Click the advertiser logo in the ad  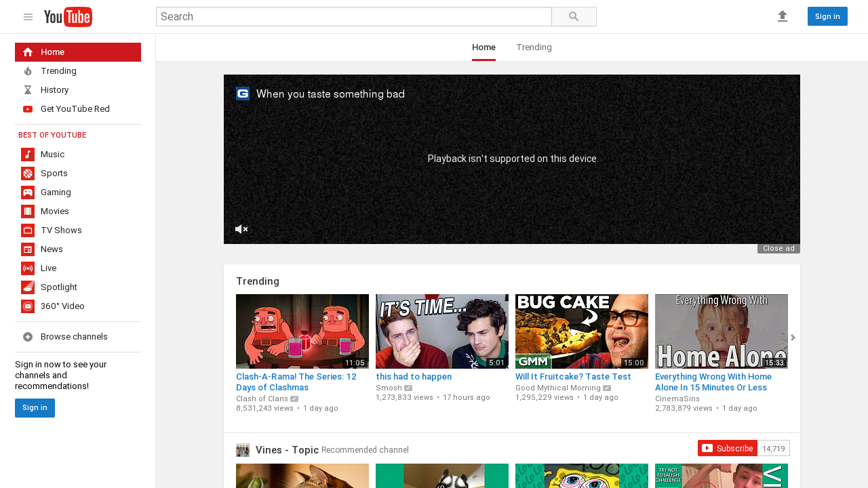pyautogui.click(x=243, y=94)
